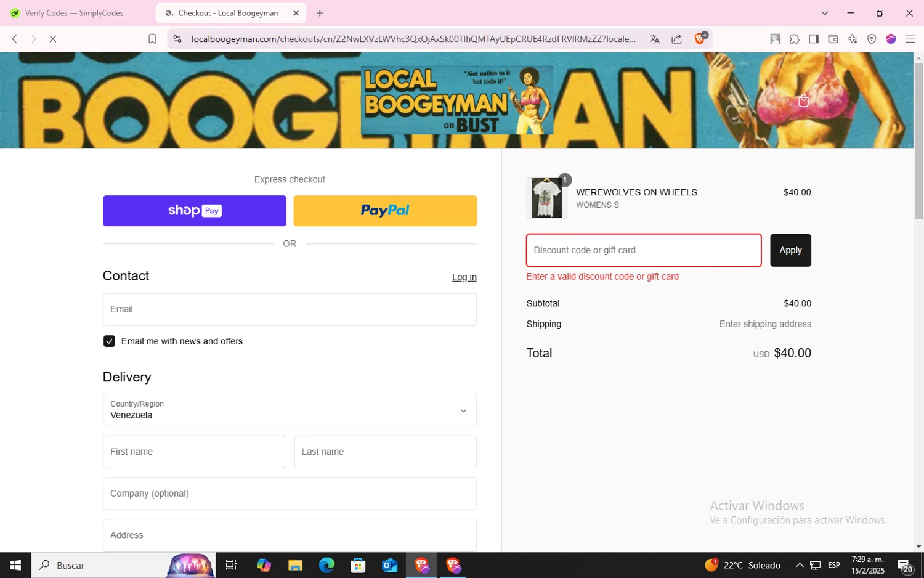Open File Explorer from taskbar

[295, 565]
